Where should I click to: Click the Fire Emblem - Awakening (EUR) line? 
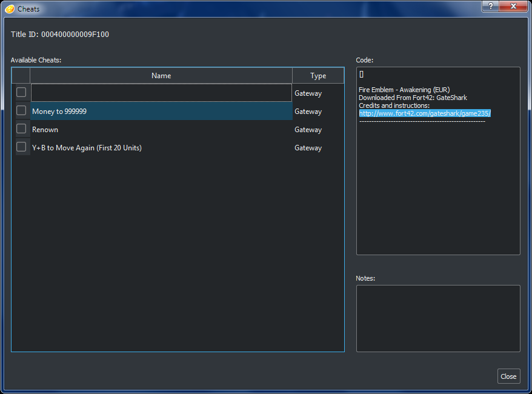click(404, 90)
